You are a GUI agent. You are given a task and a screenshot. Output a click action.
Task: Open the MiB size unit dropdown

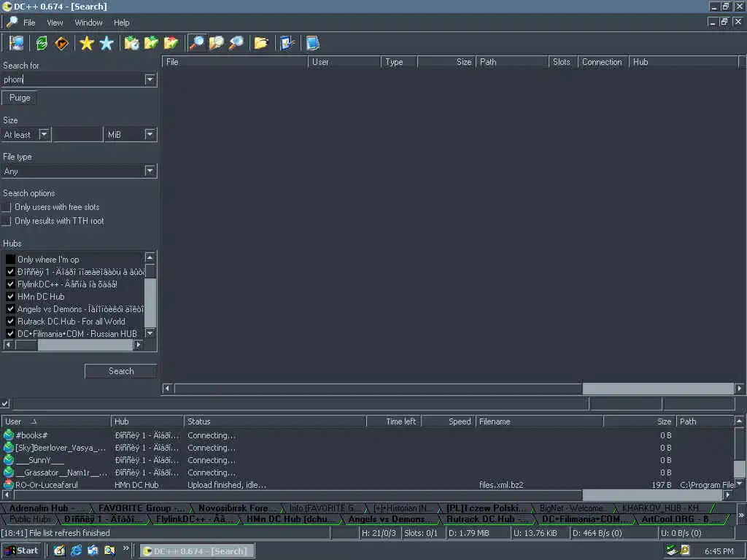[150, 134]
